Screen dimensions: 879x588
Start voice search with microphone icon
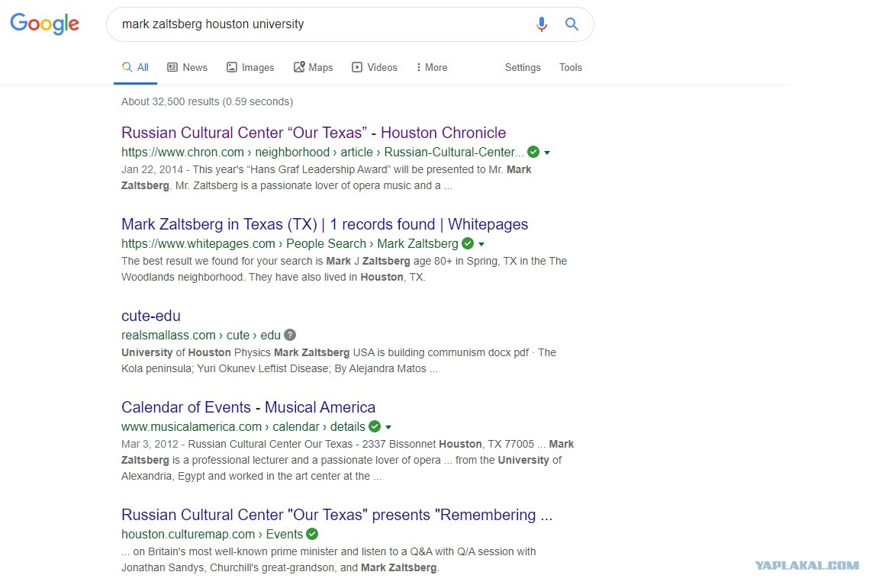tap(541, 24)
